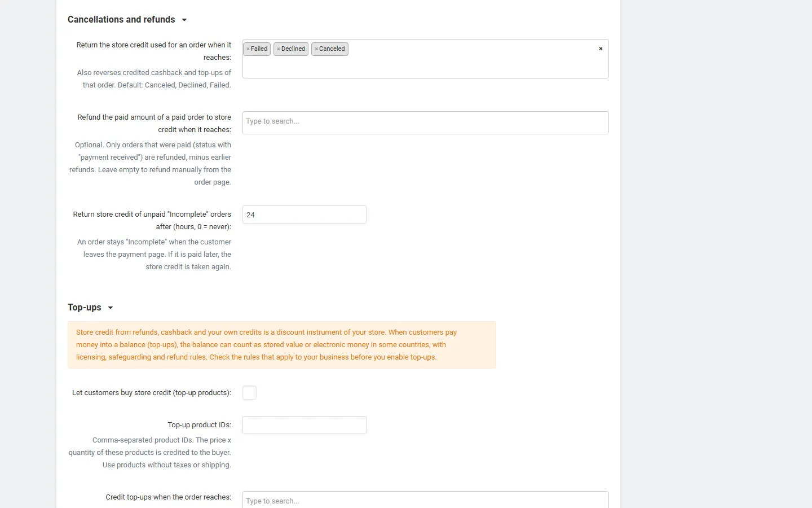Enable Let customers buy store credit checkbox
The height and width of the screenshot is (508, 812).
pos(249,392)
